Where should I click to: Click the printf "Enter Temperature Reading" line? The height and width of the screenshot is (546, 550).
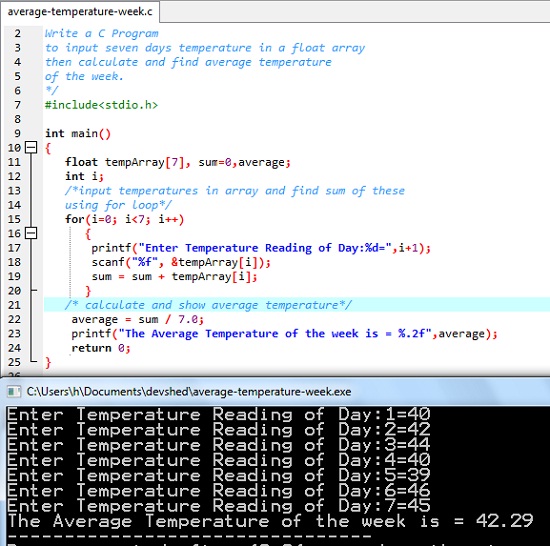[x=261, y=248]
